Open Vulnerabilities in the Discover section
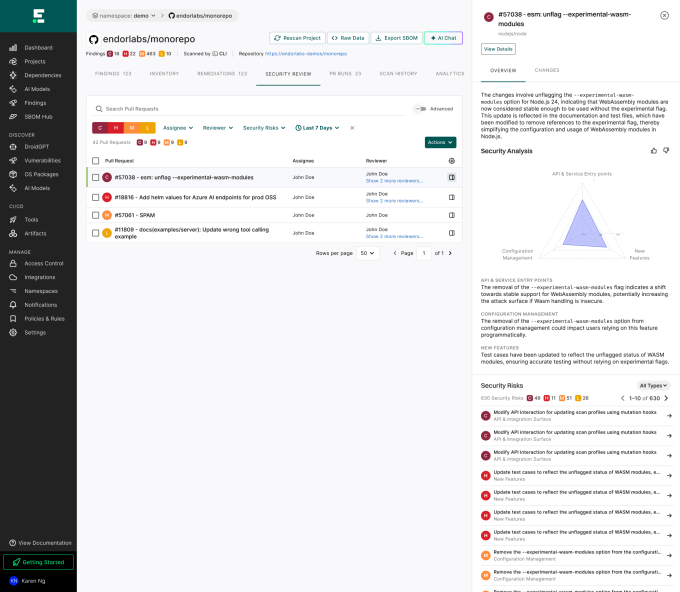The height and width of the screenshot is (592, 680). pos(42,160)
